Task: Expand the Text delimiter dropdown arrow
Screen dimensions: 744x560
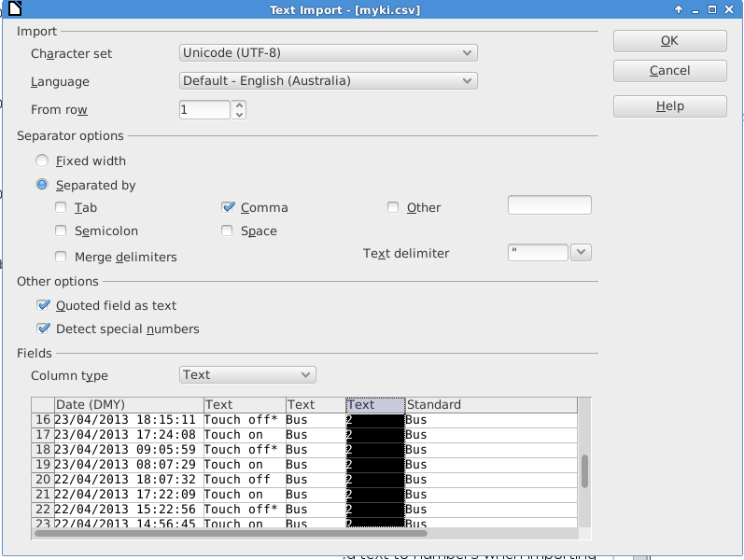Action: tap(581, 253)
